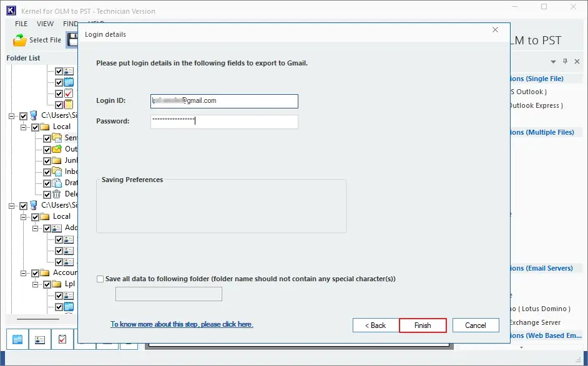Screen dimensions: 588x366
Task: Uncheck the Inbox folder checkbox
Action: coord(47,172)
